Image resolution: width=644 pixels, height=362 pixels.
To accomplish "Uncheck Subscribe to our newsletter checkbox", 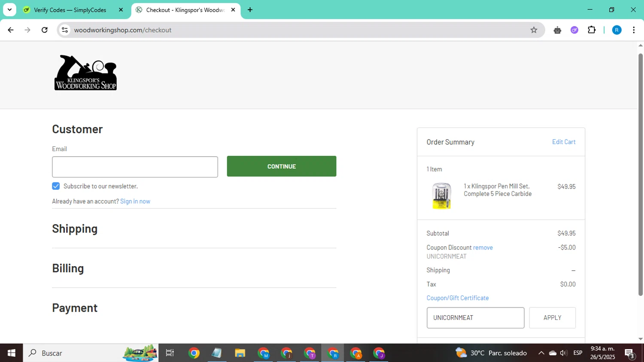I will point(56,186).
